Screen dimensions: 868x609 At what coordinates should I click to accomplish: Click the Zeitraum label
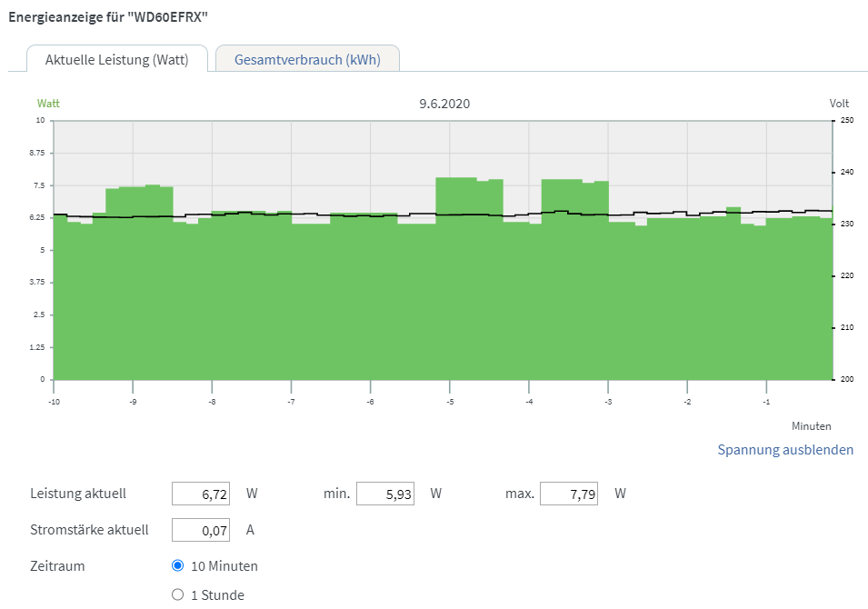(x=57, y=566)
